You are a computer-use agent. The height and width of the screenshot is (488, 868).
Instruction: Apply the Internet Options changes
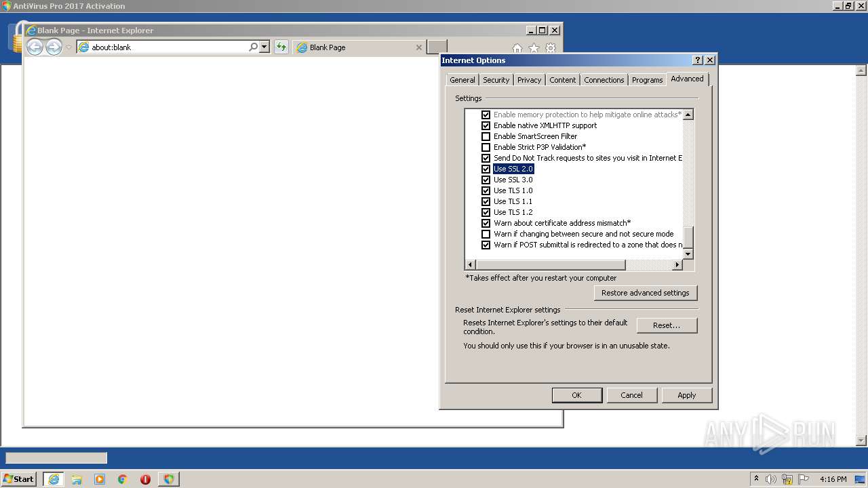tap(687, 395)
